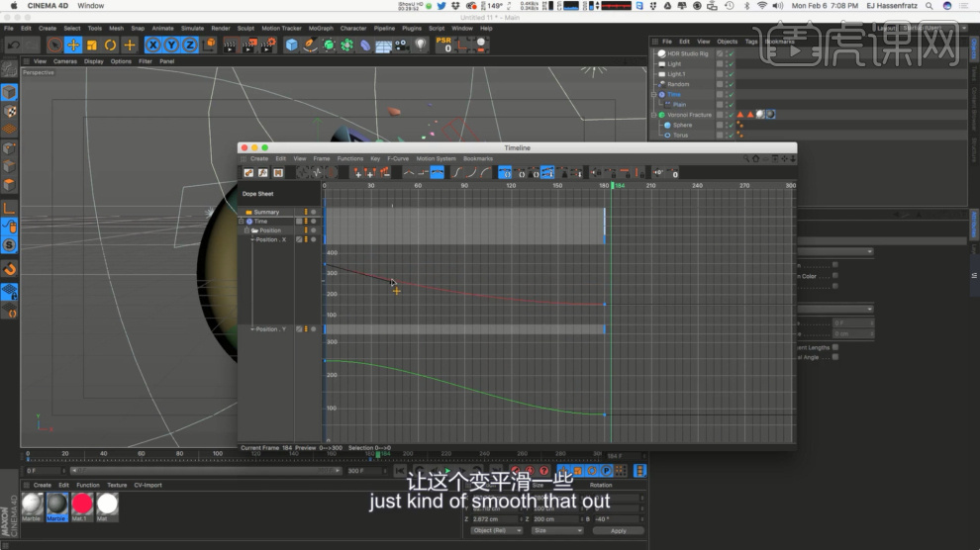This screenshot has height=550, width=980.
Task: Toggle HDR Studio Rig enable checkmark
Action: (731, 53)
